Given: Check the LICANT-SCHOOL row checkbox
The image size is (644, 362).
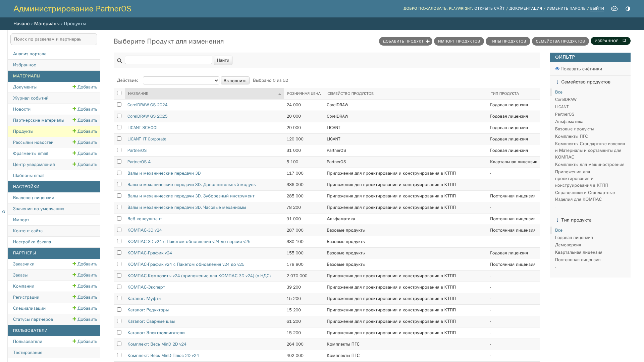Looking at the screenshot, I should click(x=119, y=127).
